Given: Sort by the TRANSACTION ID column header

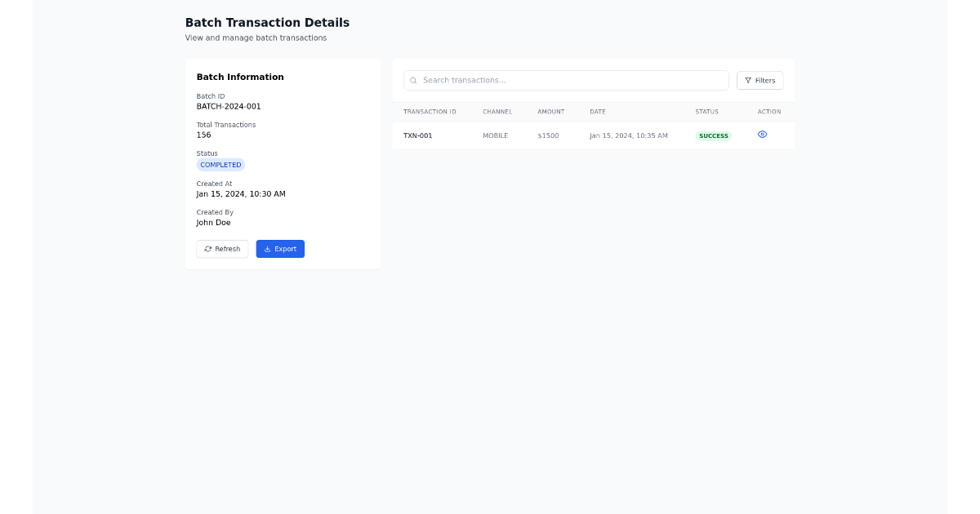Looking at the screenshot, I should 429,112.
